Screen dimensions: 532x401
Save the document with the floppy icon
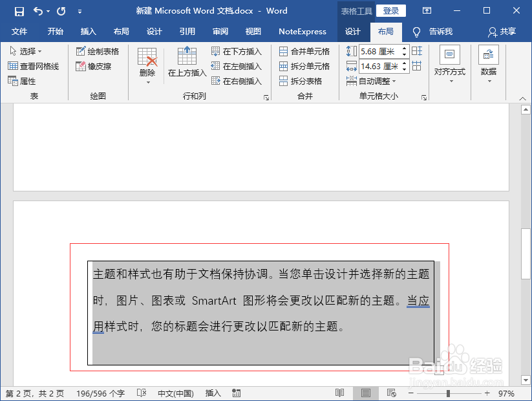19,12
